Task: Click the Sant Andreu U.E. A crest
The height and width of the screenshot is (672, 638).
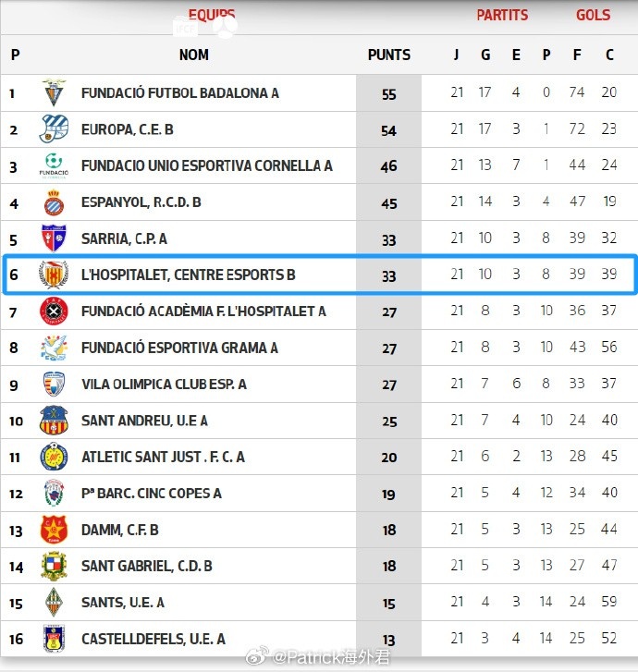Action: [x=54, y=421]
